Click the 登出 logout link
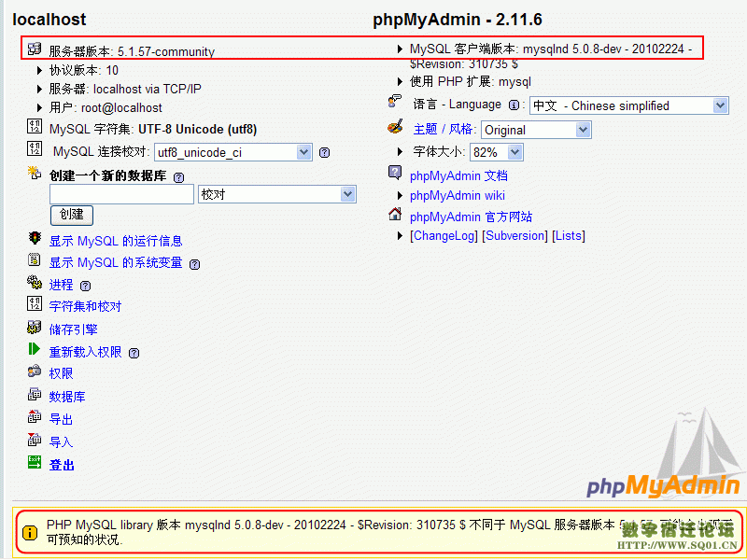The width and height of the screenshot is (747, 560). [x=62, y=465]
